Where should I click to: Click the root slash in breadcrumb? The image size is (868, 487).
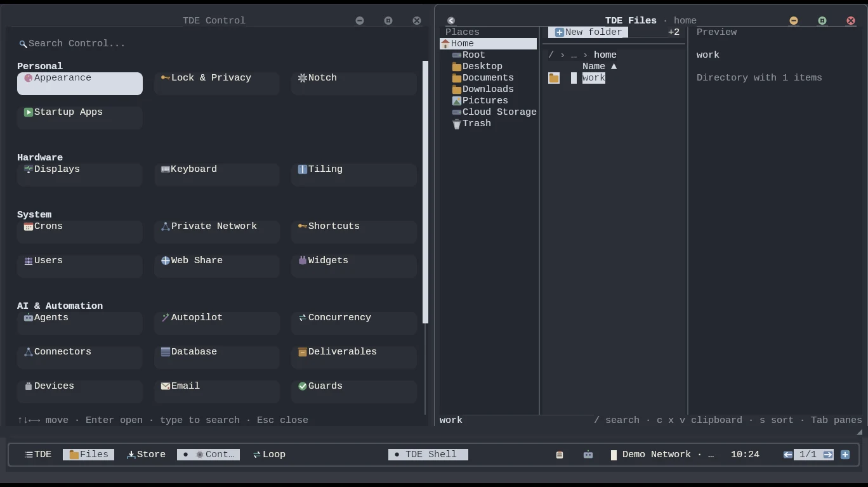[x=551, y=55]
